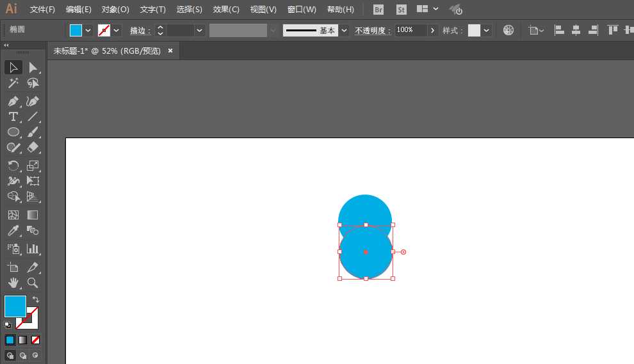Open the 对象(O) menu
634x364 pixels.
point(115,10)
